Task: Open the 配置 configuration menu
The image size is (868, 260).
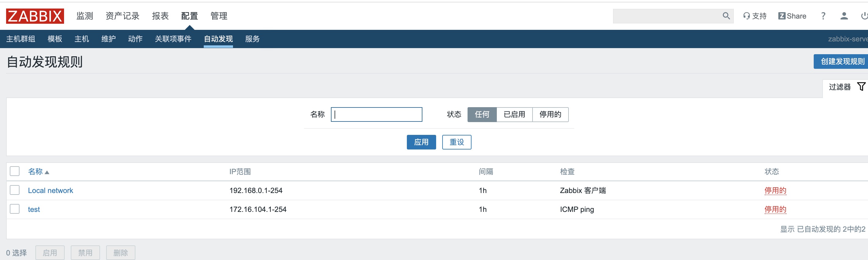Action: tap(189, 16)
